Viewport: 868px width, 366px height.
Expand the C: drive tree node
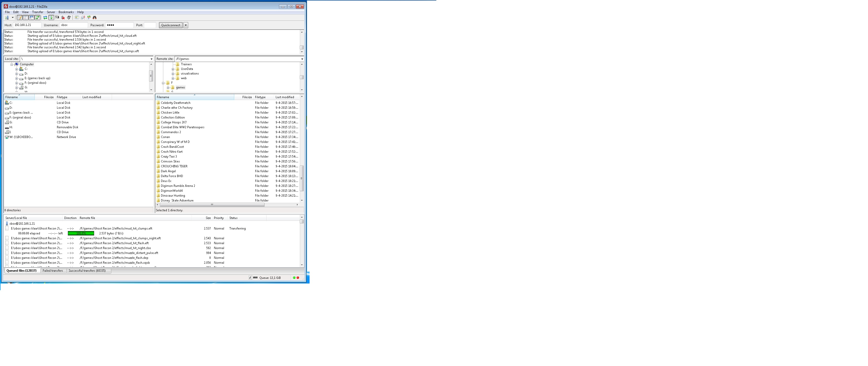[16, 69]
